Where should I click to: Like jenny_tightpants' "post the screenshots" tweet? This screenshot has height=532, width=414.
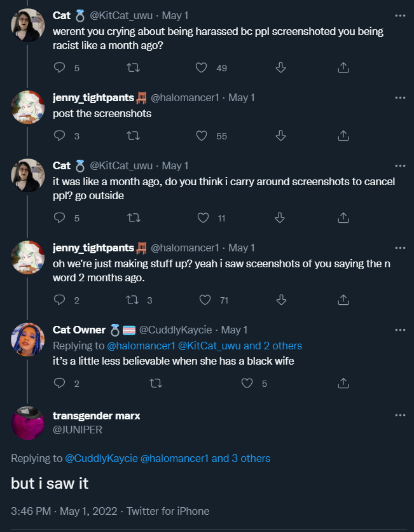[x=202, y=136]
